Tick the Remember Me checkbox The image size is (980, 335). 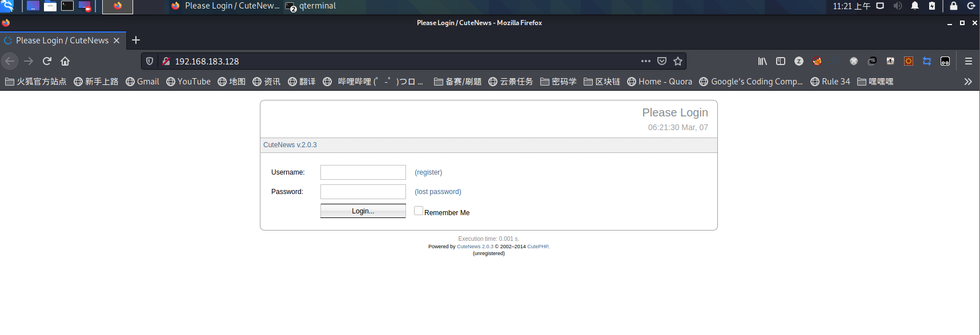click(419, 211)
